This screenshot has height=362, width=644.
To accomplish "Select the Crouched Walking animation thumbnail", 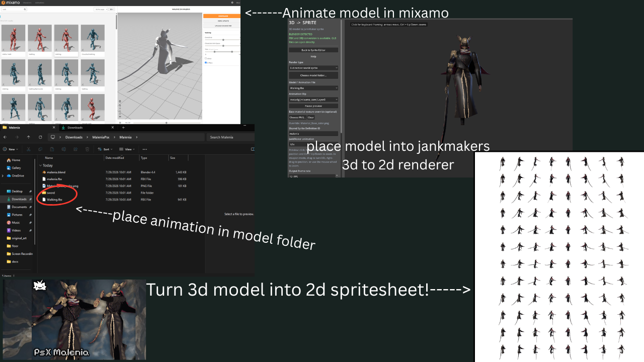I will click(x=93, y=38).
